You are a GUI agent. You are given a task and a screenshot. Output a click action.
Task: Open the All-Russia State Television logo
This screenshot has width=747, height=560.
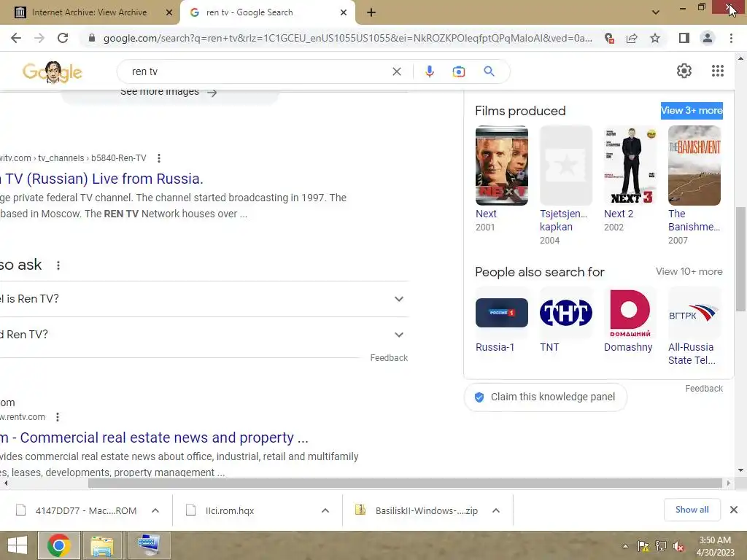coord(694,313)
